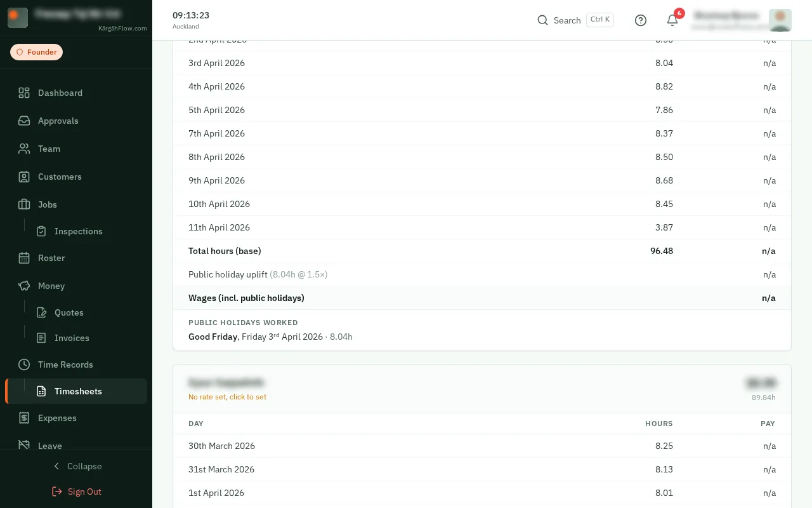Click the 89.84h total under blurred amount
Image resolution: width=812 pixels, height=508 pixels.
click(764, 398)
